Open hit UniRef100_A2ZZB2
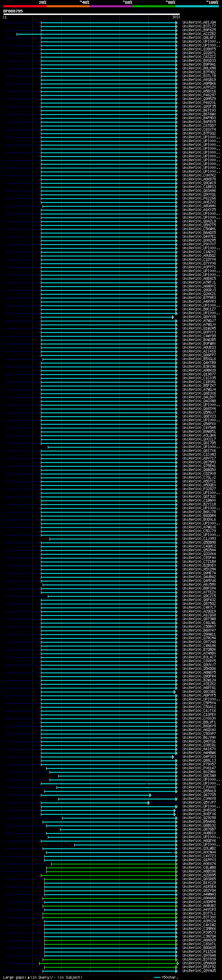 coord(199,34)
